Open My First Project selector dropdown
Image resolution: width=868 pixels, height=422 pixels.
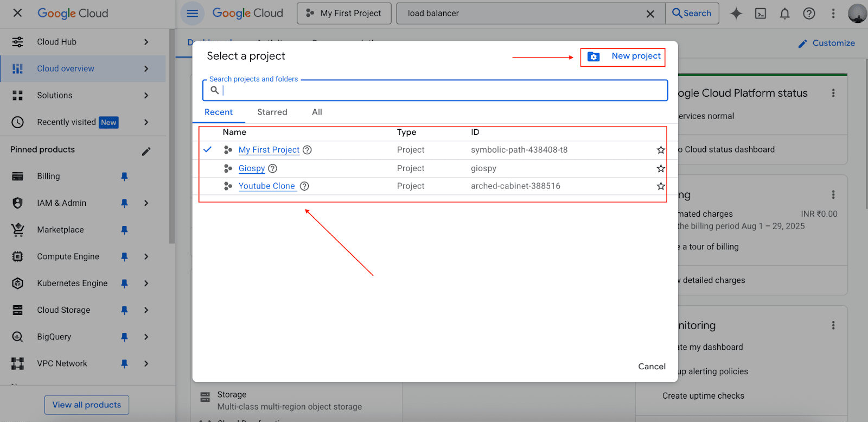tap(344, 14)
